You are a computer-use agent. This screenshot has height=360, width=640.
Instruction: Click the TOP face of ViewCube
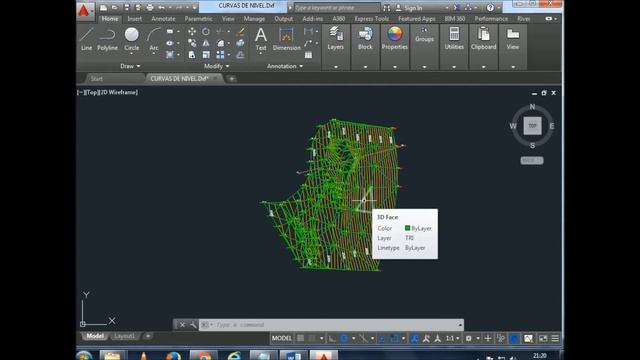[x=532, y=126]
